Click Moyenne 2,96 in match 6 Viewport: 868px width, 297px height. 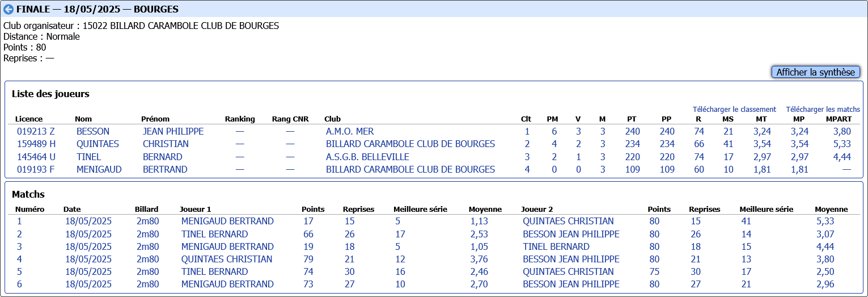[x=825, y=284]
